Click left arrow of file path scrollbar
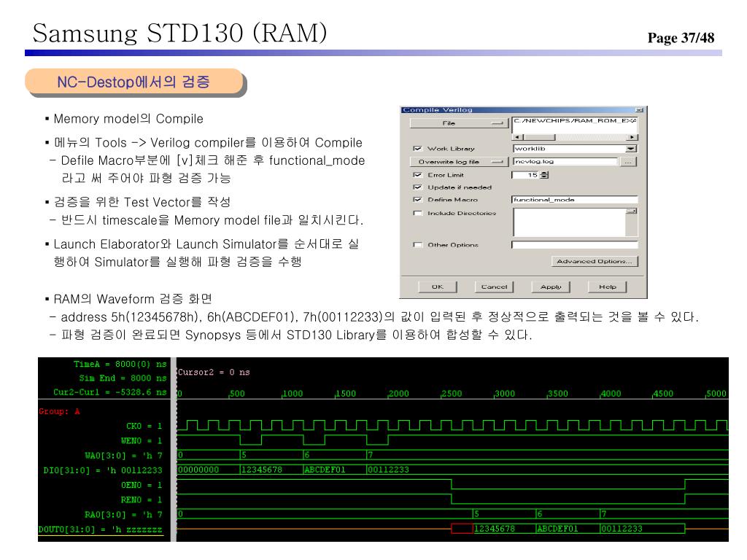747x560 pixels. click(516, 137)
